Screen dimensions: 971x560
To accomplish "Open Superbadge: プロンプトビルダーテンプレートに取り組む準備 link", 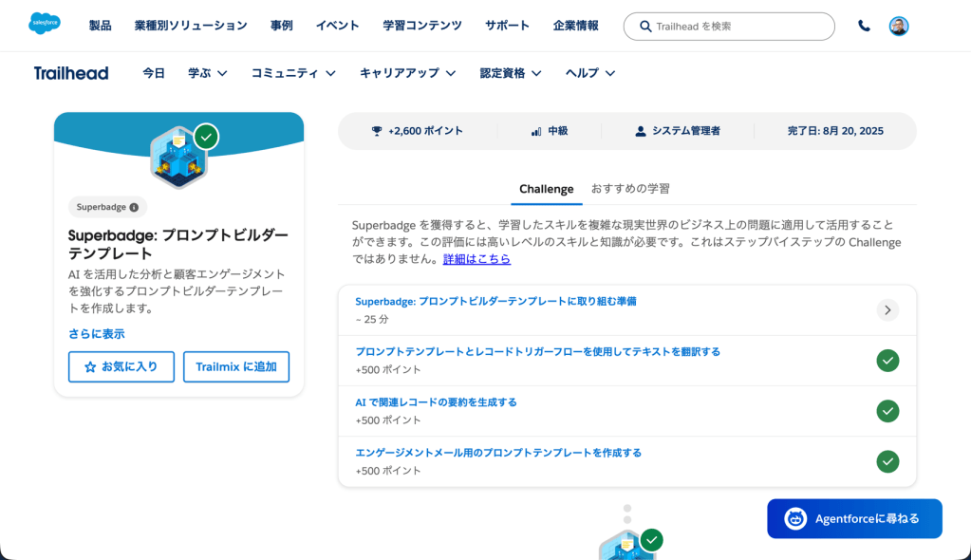I will (495, 301).
